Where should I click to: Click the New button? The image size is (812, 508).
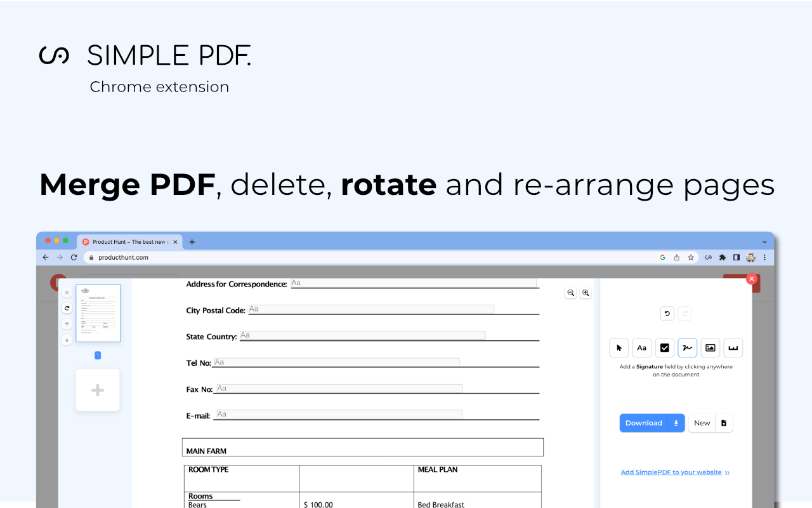click(x=702, y=423)
